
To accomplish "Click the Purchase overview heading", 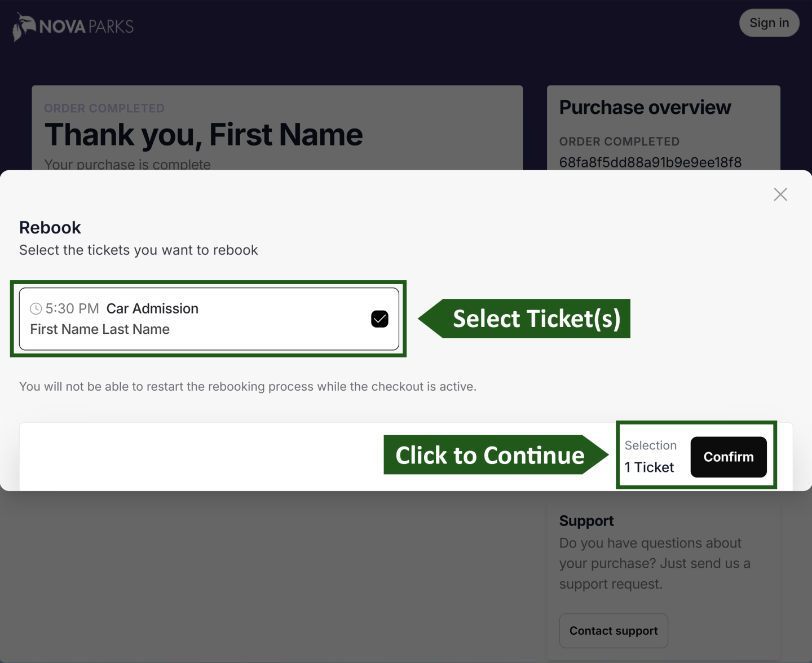I will (645, 107).
